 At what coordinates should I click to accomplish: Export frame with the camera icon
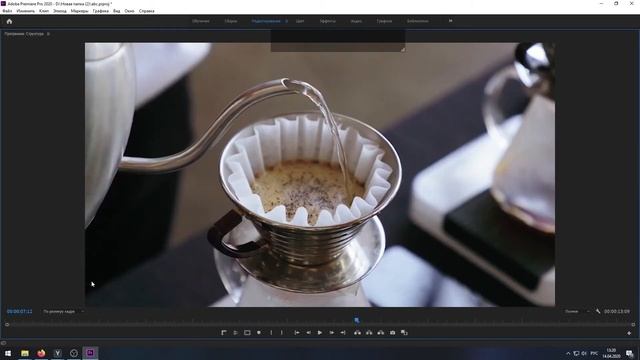[392, 333]
